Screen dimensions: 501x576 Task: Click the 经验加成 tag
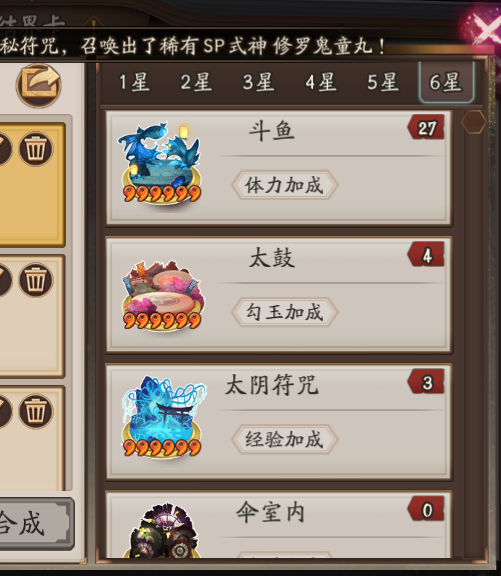pos(284,439)
